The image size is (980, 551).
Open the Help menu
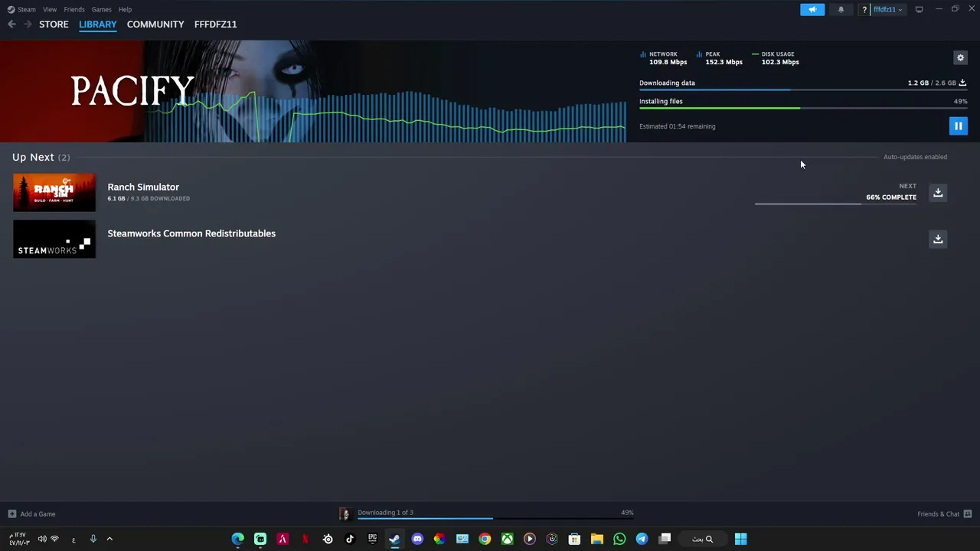point(125,9)
